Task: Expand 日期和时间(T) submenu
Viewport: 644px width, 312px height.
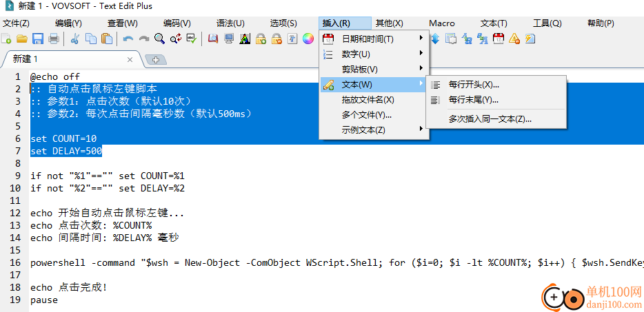Action: click(374, 39)
